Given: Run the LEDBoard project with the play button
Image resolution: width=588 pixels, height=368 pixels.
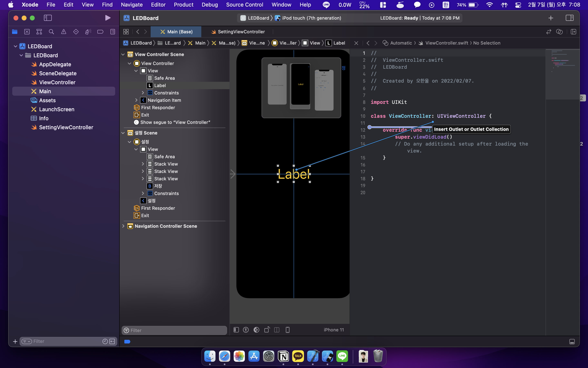Looking at the screenshot, I should (108, 18).
